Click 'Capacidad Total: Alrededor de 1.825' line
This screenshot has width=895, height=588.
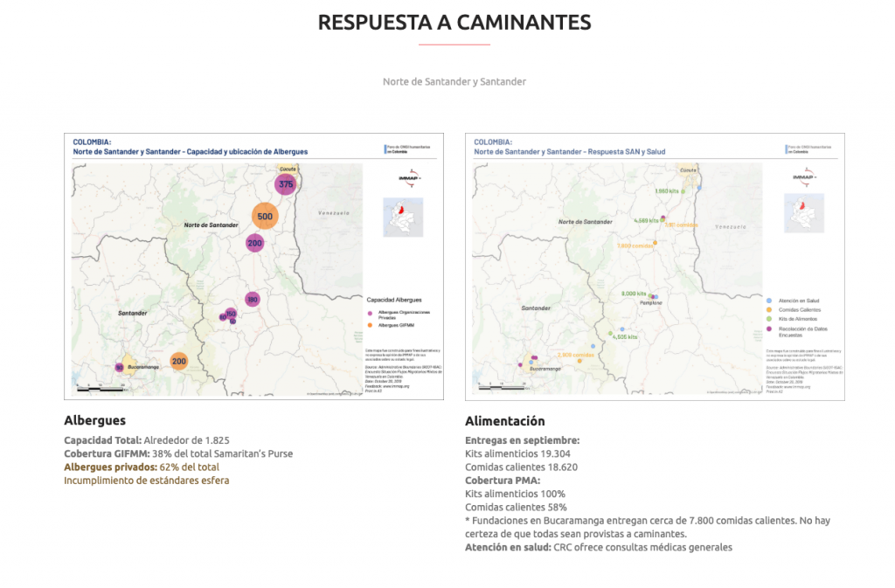147,440
